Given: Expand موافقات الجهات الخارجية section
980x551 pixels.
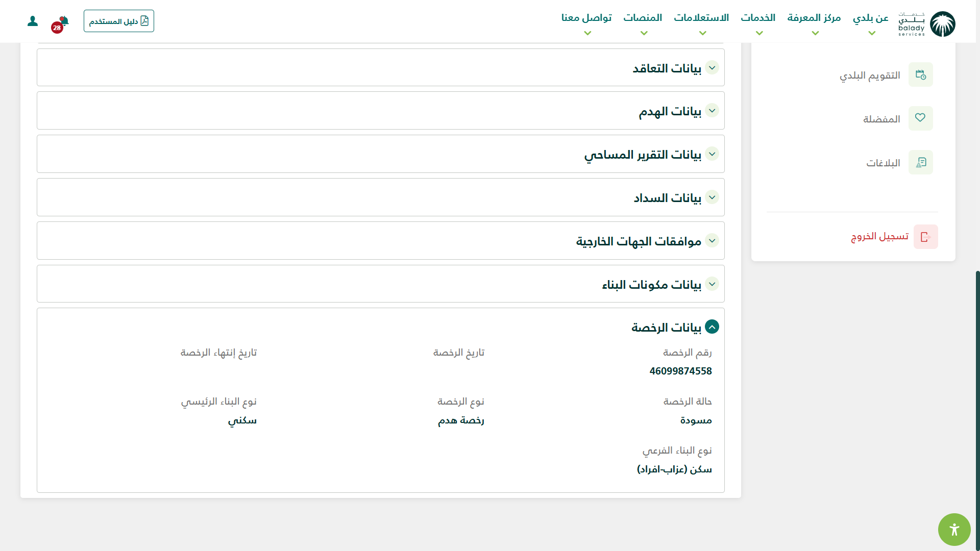Looking at the screenshot, I should 712,241.
